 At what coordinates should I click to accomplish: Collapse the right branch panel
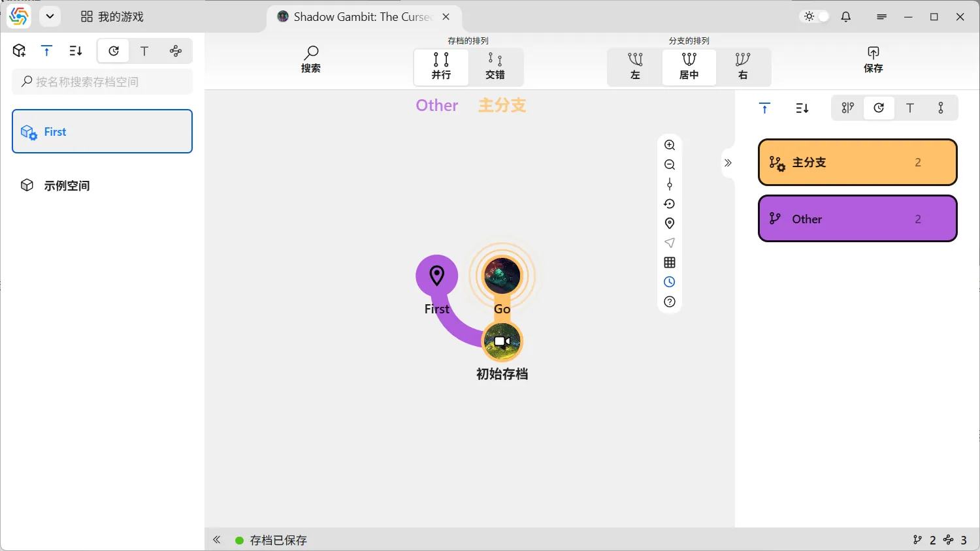(728, 163)
